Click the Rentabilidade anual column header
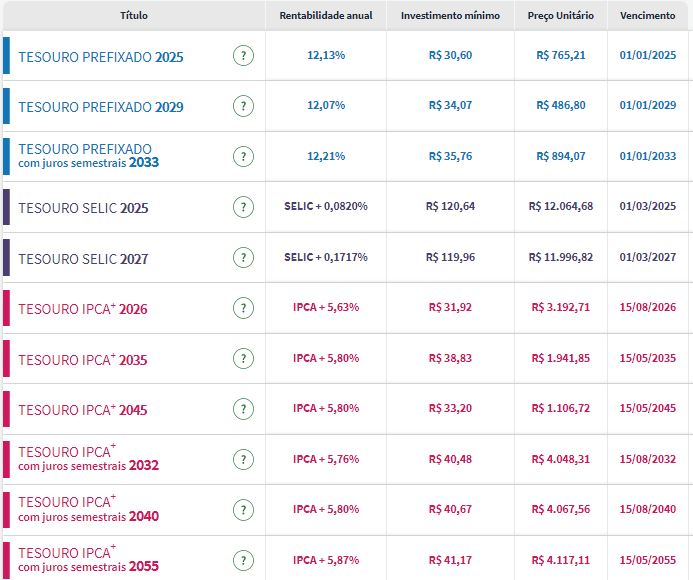693x580 pixels. (326, 15)
